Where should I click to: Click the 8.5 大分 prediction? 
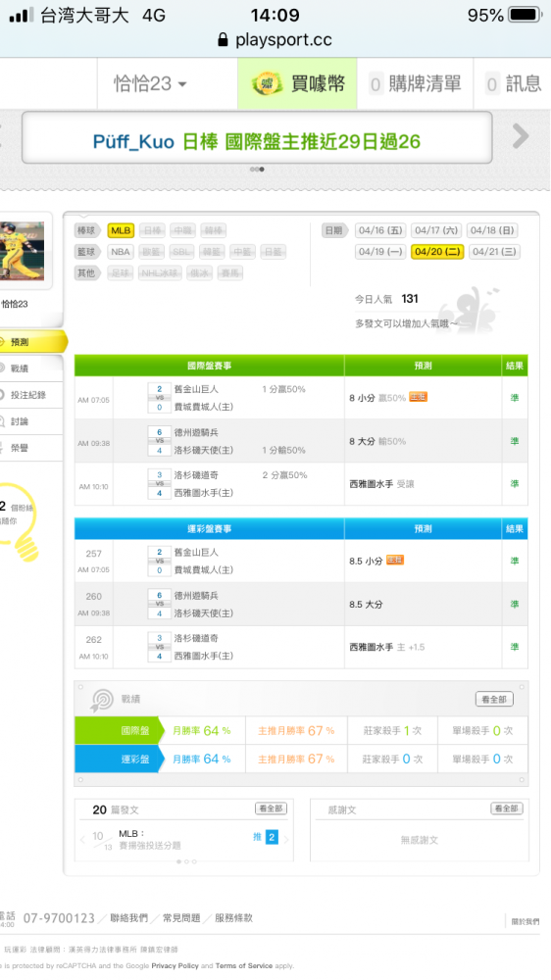[366, 605]
